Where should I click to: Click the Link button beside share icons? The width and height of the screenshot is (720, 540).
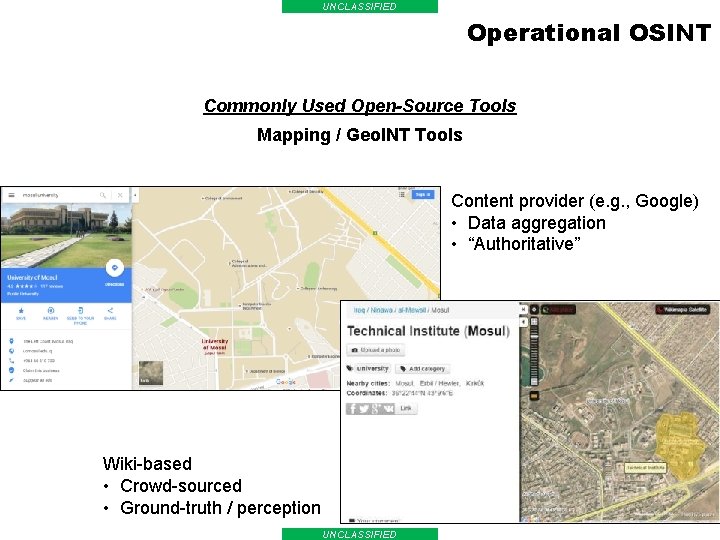(406, 408)
